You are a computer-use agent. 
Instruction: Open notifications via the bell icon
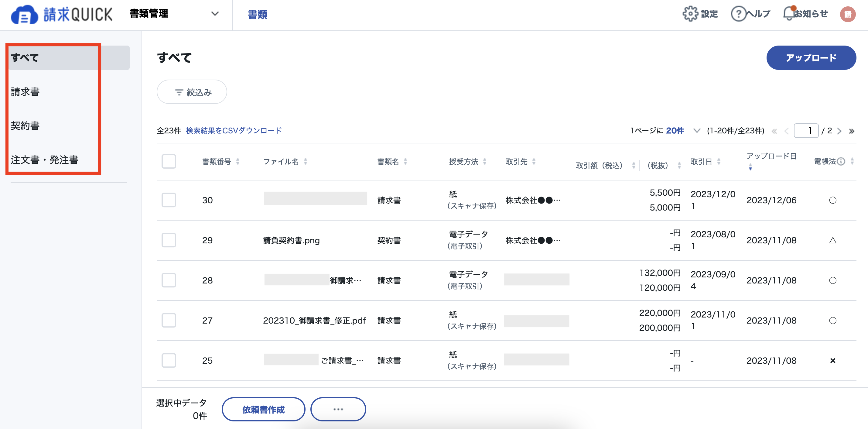click(x=789, y=13)
